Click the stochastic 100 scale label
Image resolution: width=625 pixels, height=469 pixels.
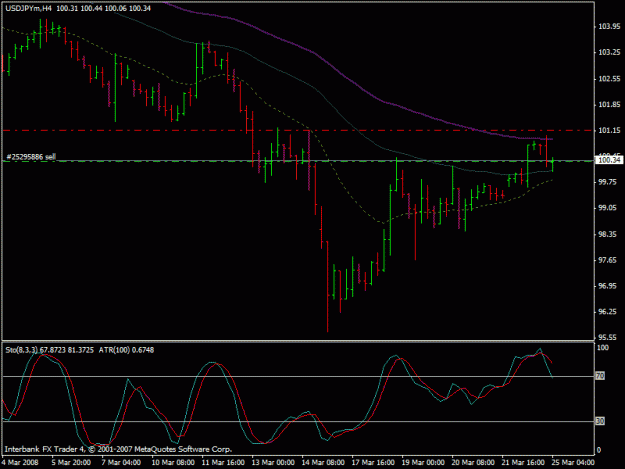(603, 348)
